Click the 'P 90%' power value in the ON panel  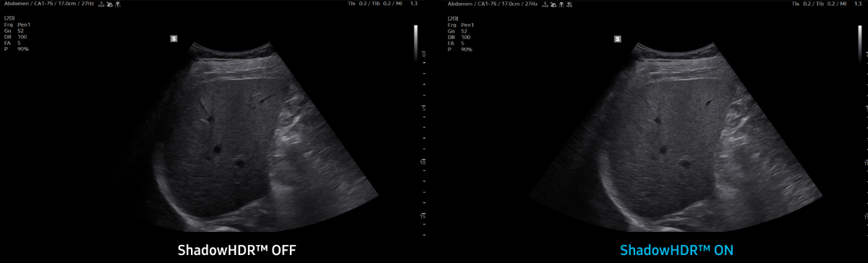coord(459,49)
